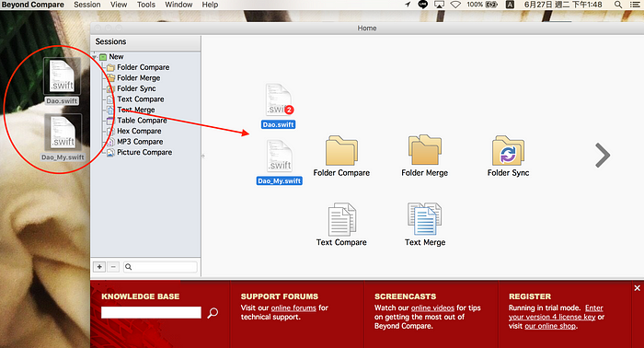Click the AirPlay display icon in the menu bar
The image size is (644, 348).
[x=440, y=5]
